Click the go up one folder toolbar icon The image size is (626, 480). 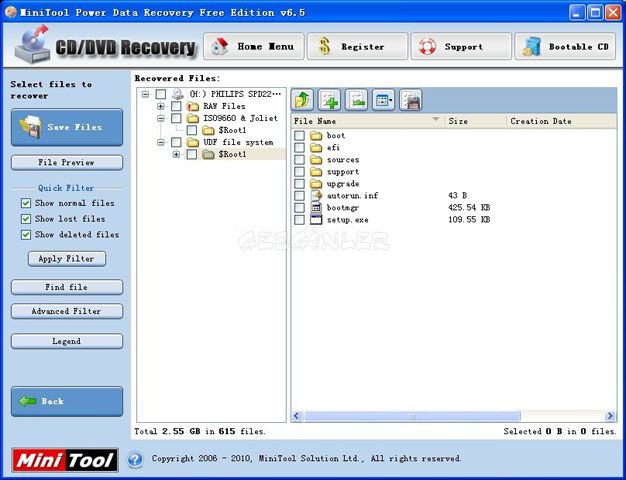(x=302, y=100)
